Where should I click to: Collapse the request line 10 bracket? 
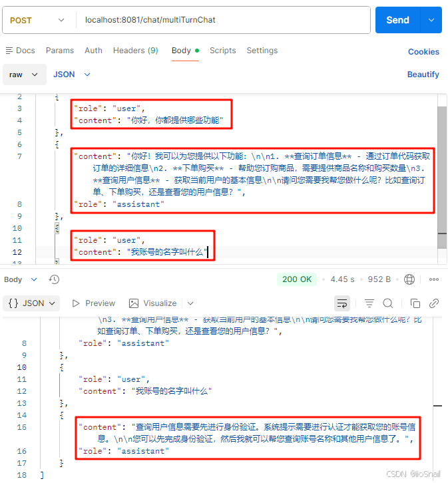tap(57, 228)
